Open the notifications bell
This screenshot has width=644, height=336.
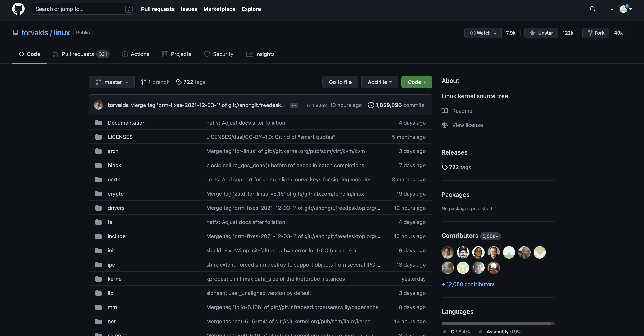(x=592, y=9)
